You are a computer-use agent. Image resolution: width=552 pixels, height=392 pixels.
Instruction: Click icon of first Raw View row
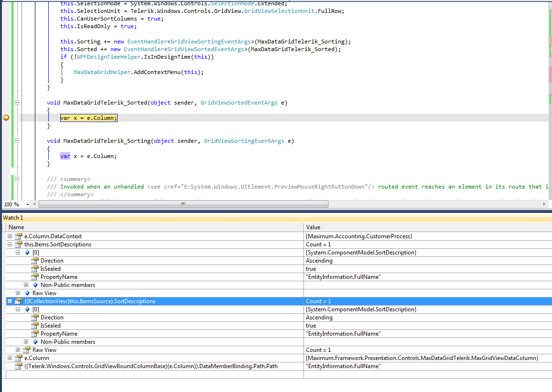27,293
